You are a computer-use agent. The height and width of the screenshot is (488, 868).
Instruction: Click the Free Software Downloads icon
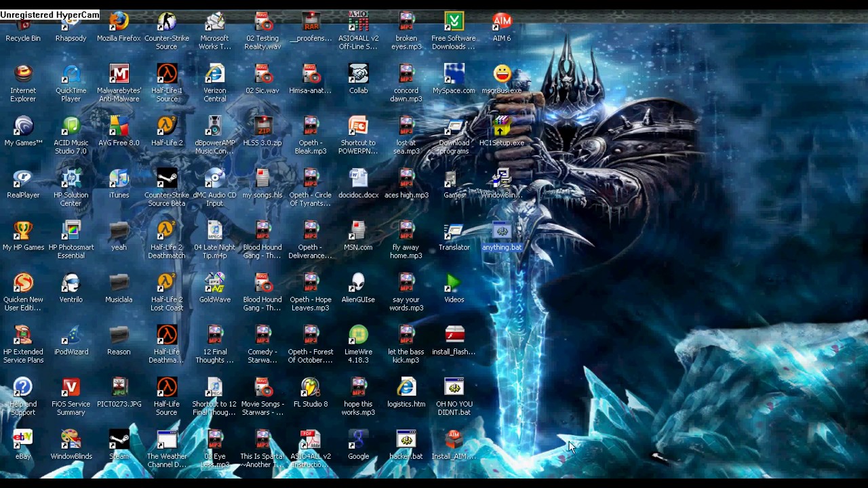click(x=454, y=31)
